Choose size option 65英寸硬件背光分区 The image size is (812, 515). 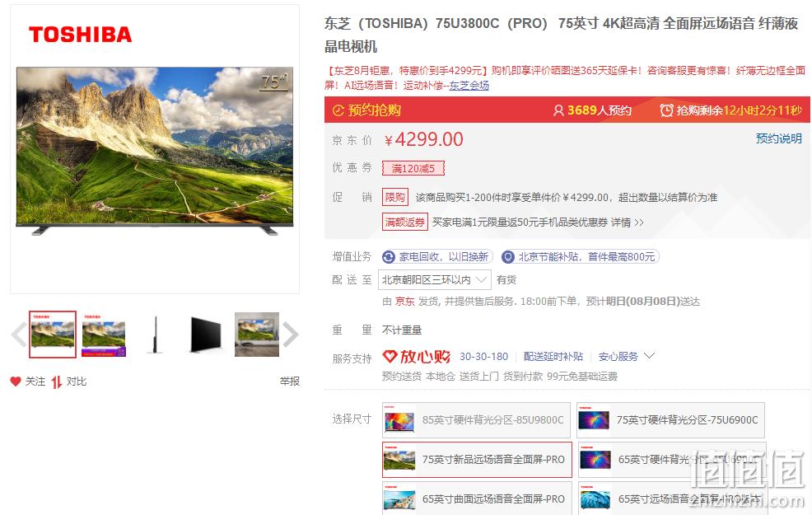[x=672, y=460]
